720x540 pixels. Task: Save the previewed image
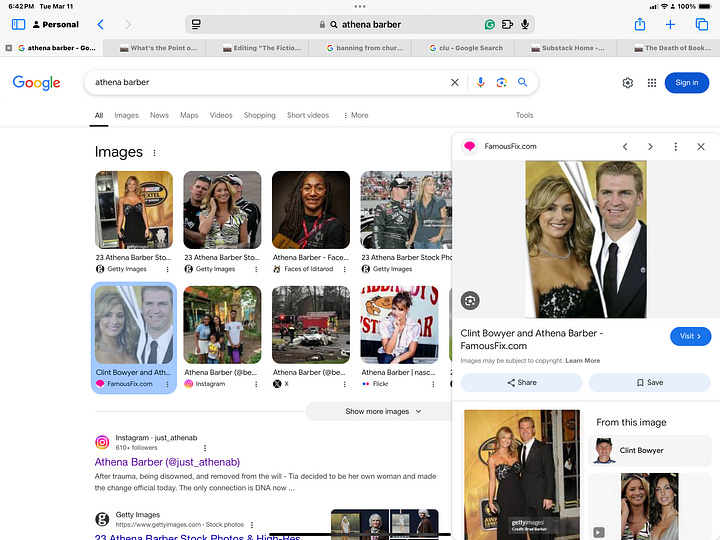[649, 382]
